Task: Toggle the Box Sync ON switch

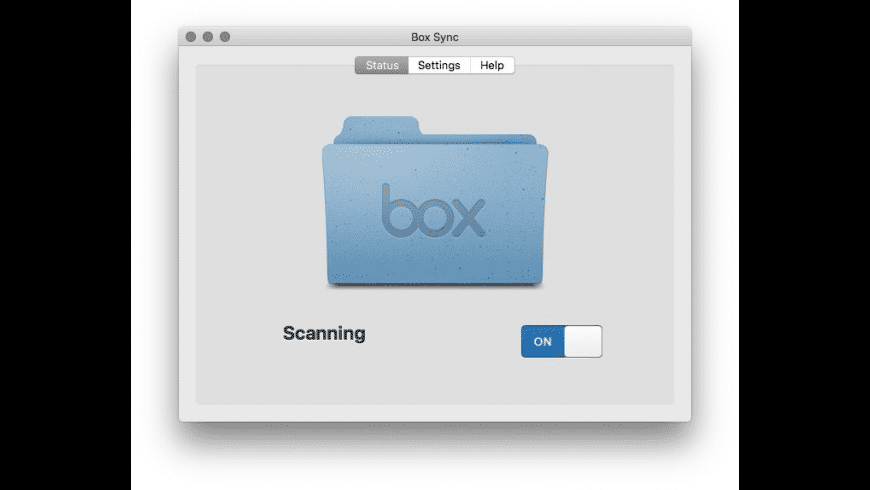Action: pyautogui.click(x=562, y=341)
